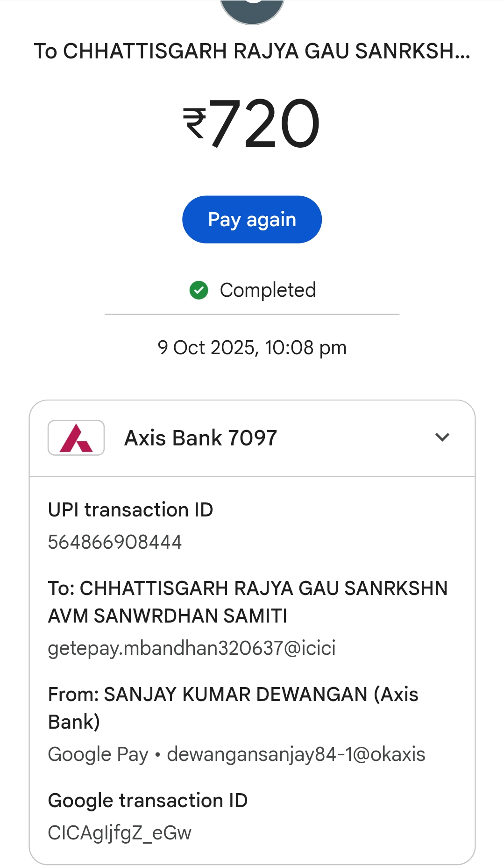Click the UPI transaction ID heading
504x867 pixels.
coord(130,509)
